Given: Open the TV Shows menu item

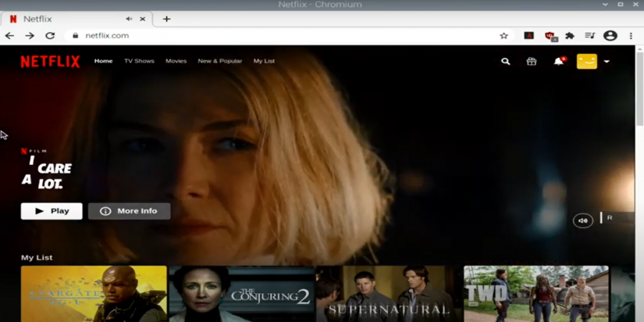Looking at the screenshot, I should (x=139, y=61).
